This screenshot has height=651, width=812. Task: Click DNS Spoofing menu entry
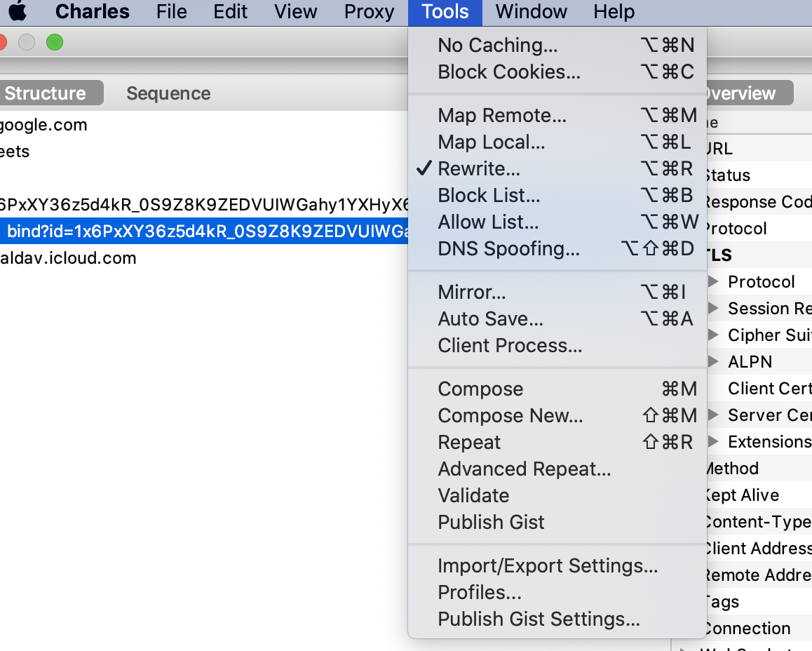click(x=508, y=249)
